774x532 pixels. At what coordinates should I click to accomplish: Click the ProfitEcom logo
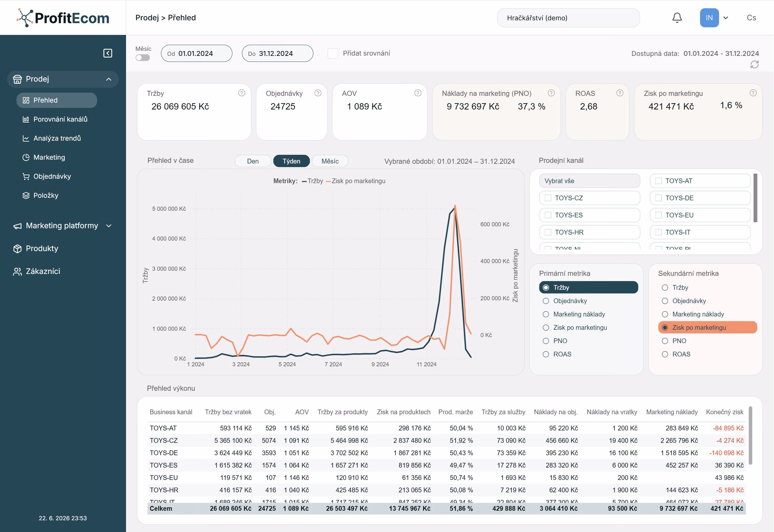63,18
